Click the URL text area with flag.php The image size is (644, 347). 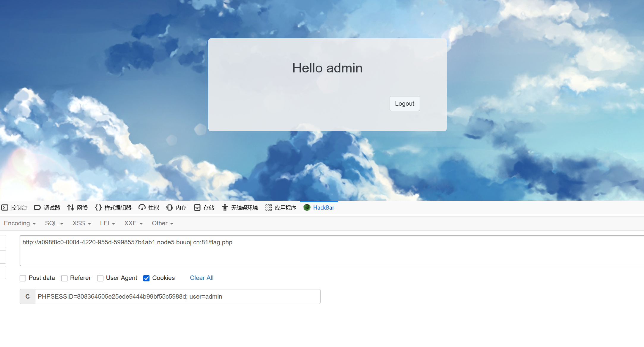[332, 251]
